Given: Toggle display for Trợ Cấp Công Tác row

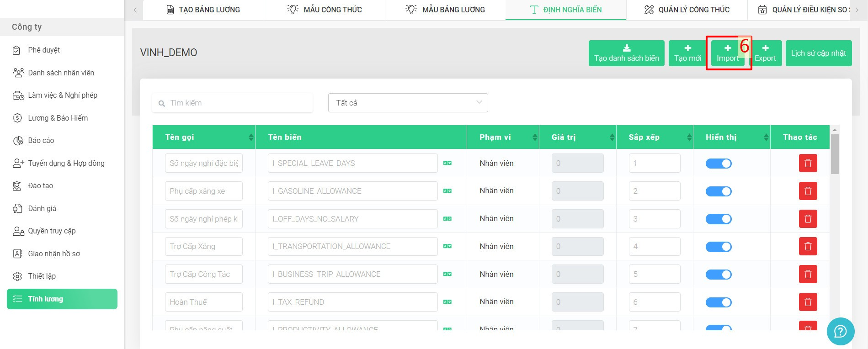Looking at the screenshot, I should pos(719,275).
